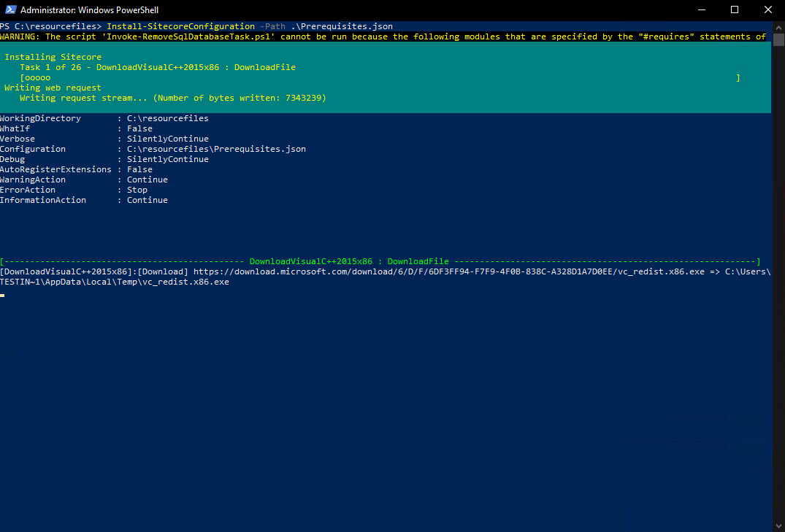This screenshot has height=532, width=785.
Task: Maximize the PowerShell window
Action: [x=735, y=9]
